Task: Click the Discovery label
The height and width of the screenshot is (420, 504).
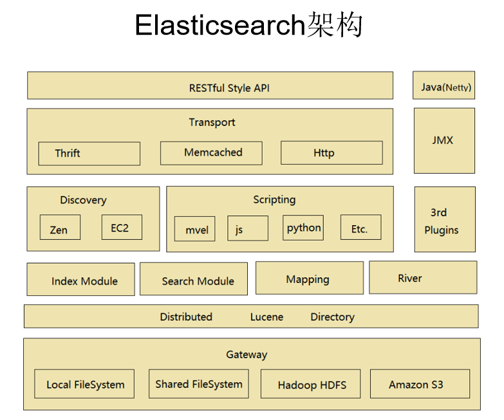Action: pyautogui.click(x=83, y=200)
